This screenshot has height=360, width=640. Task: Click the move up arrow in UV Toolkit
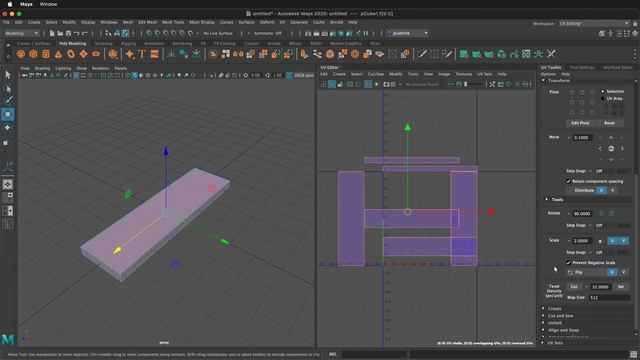tap(611, 138)
